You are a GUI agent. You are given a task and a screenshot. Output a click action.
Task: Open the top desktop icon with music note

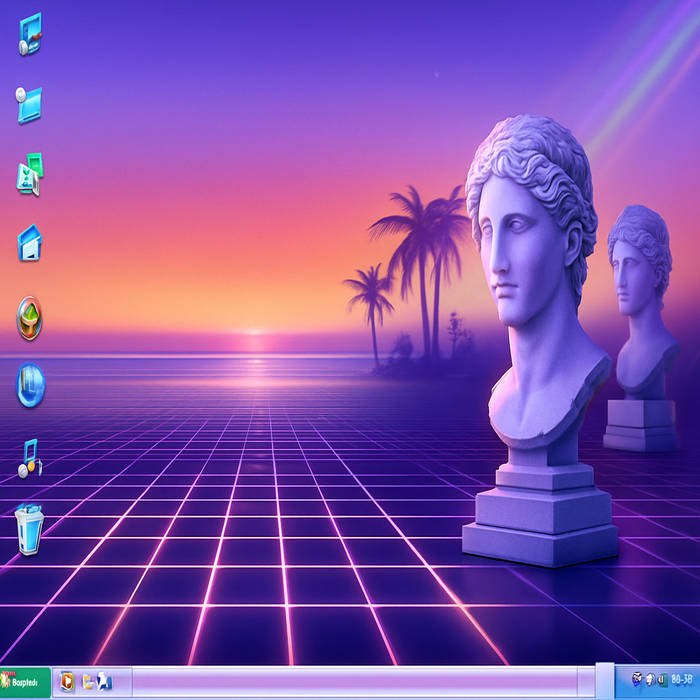pyautogui.click(x=30, y=34)
